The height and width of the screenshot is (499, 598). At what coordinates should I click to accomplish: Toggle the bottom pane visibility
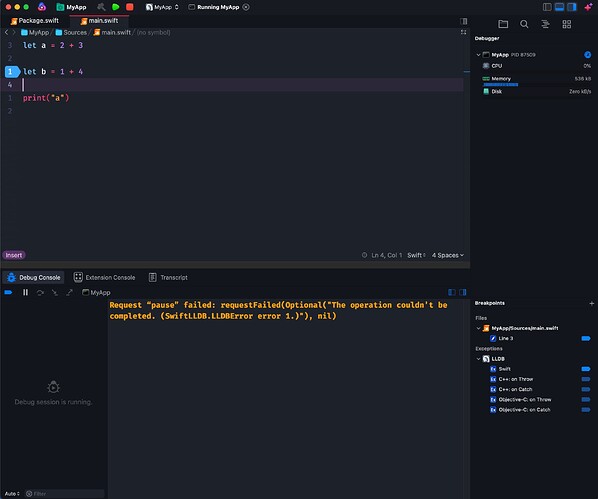[x=559, y=7]
